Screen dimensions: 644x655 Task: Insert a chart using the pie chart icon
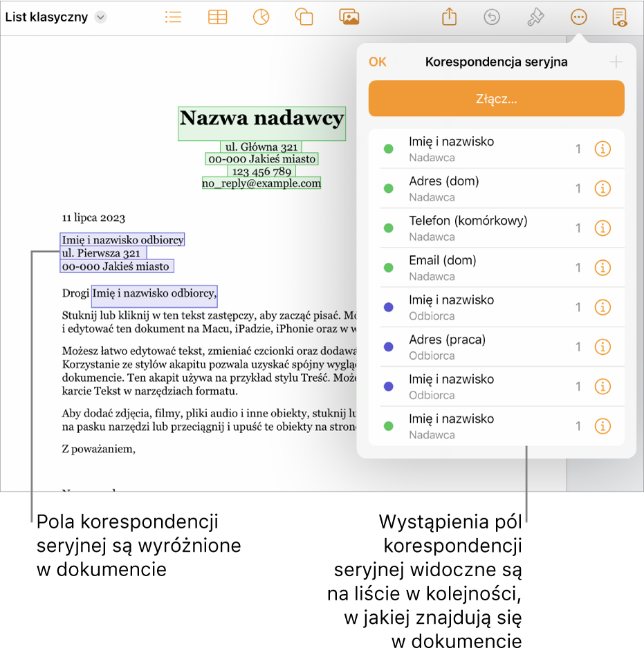coord(261,17)
